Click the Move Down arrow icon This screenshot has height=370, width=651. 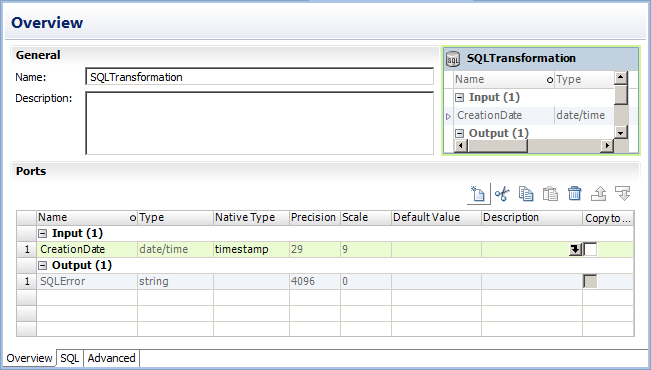623,194
